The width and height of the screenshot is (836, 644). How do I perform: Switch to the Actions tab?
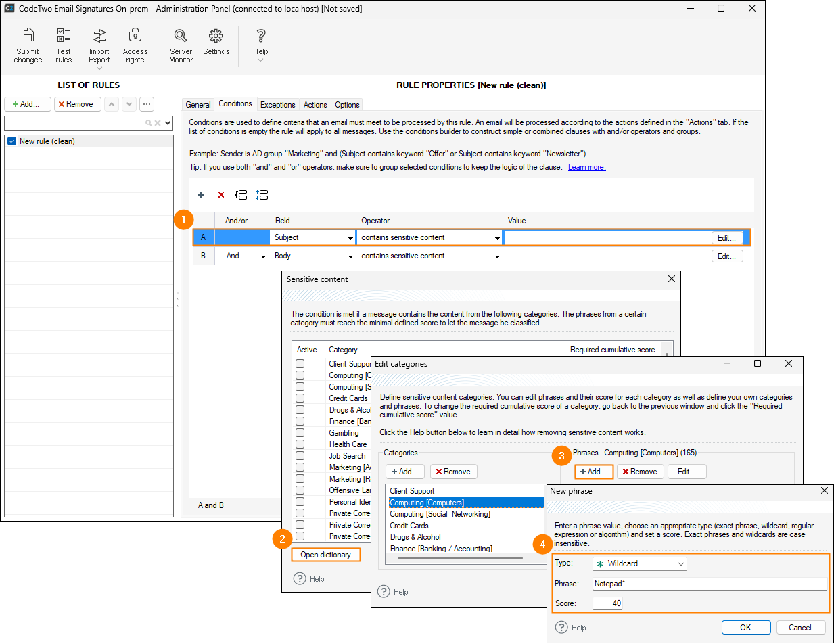(315, 105)
